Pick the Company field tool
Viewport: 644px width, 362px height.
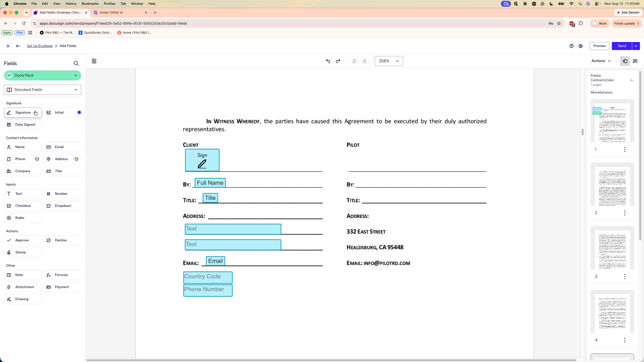click(23, 171)
